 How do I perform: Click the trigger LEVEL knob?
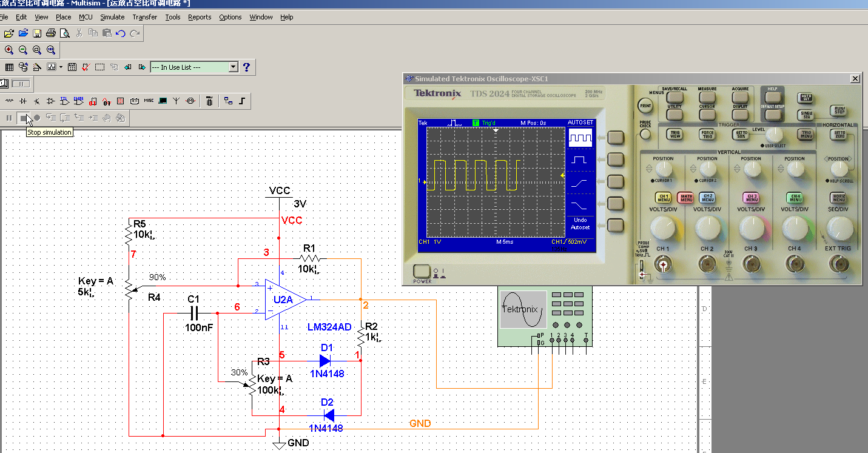click(774, 135)
